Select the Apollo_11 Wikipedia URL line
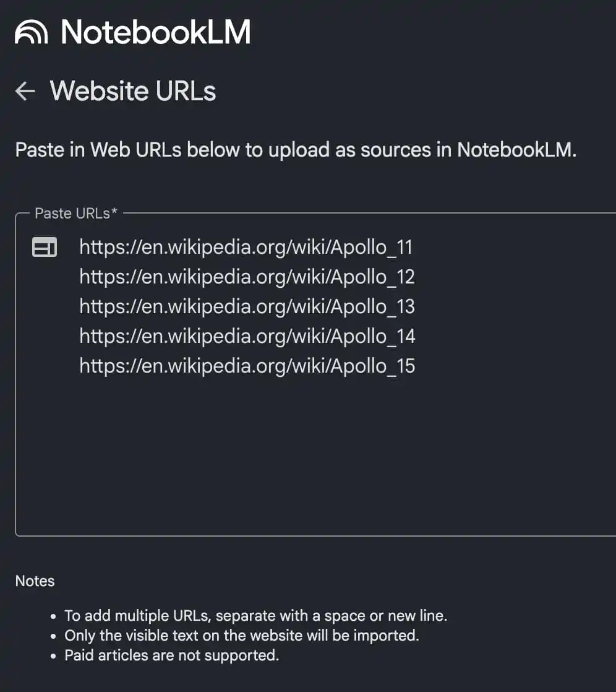Screen dimensions: 616x692 pyautogui.click(x=246, y=248)
